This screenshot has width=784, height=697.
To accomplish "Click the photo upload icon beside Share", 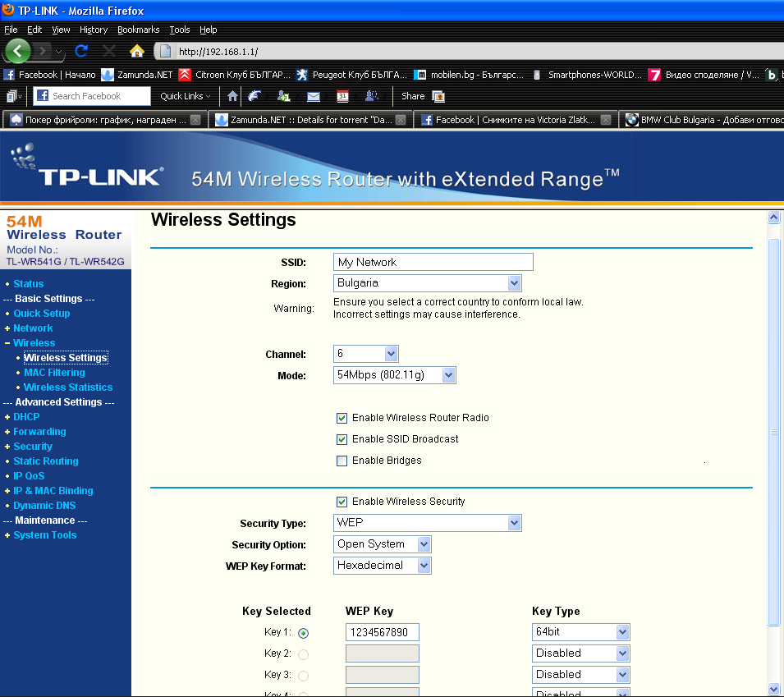I will (438, 96).
